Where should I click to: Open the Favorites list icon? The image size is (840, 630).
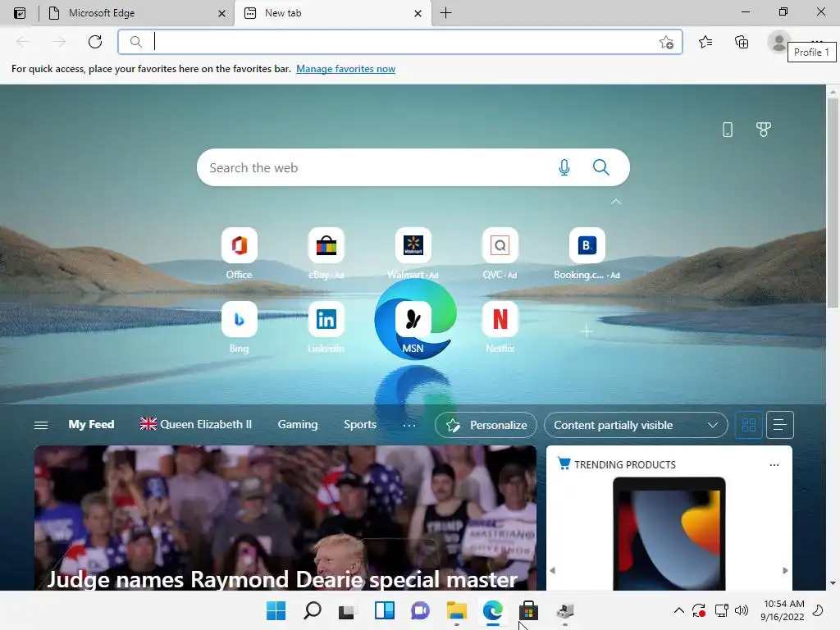click(705, 42)
